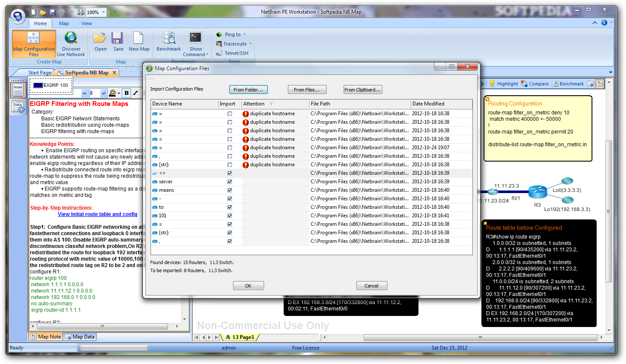Open the Start Page tab
The width and height of the screenshot is (626, 364).
40,73
